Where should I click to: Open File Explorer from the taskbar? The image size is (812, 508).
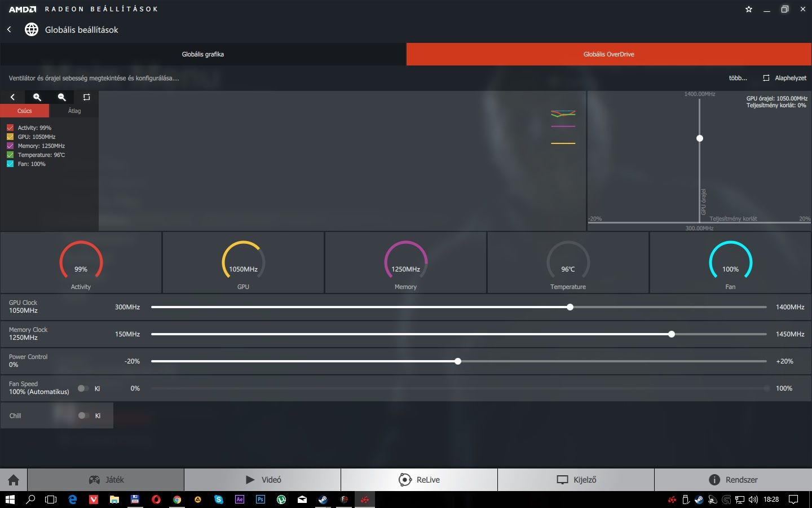point(114,500)
